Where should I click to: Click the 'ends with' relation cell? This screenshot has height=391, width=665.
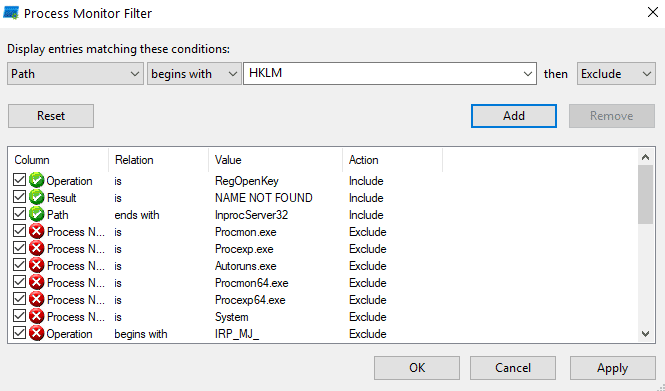pyautogui.click(x=137, y=215)
